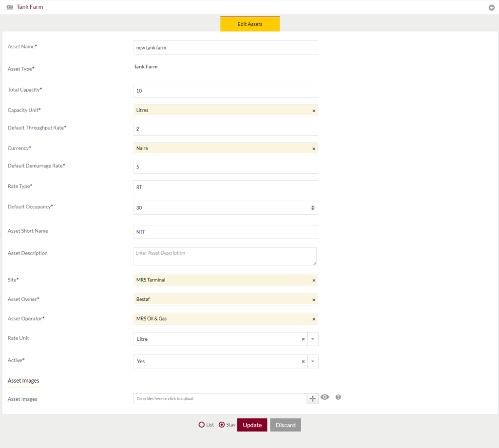Adjust Default Occupancy with the spinner arrows

[x=312, y=207]
